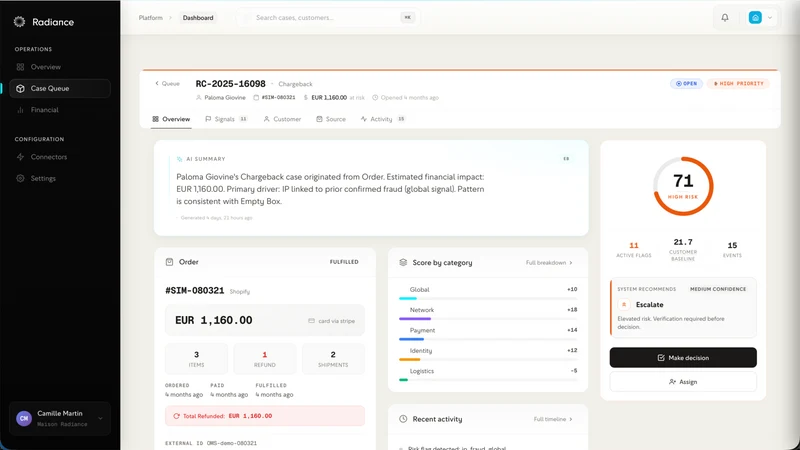
Task: Click the 3 ITEMS tile
Action: (x=196, y=359)
